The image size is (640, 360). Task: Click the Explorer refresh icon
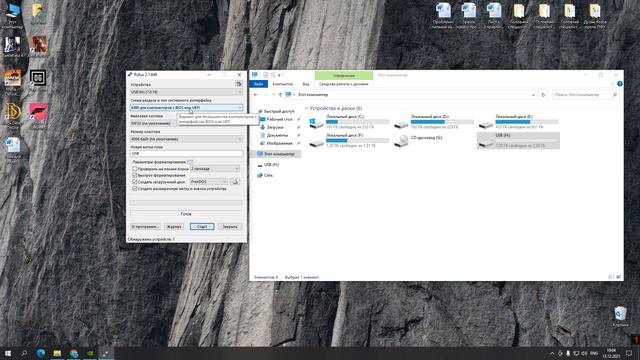(543, 95)
